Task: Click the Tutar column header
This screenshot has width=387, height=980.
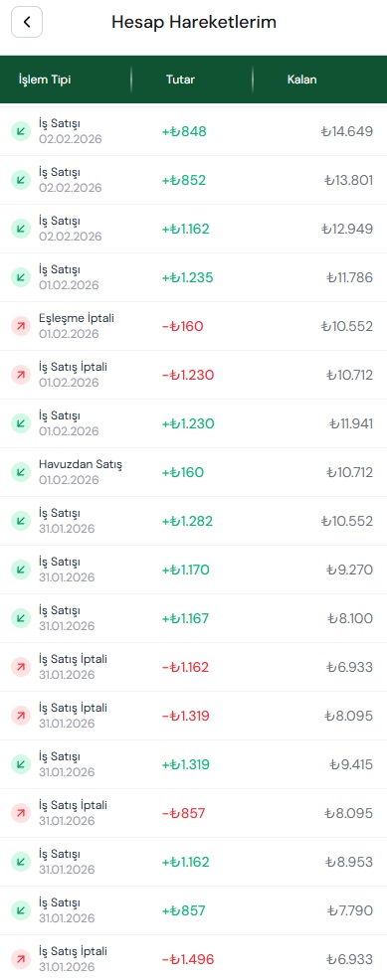Action: 180,80
